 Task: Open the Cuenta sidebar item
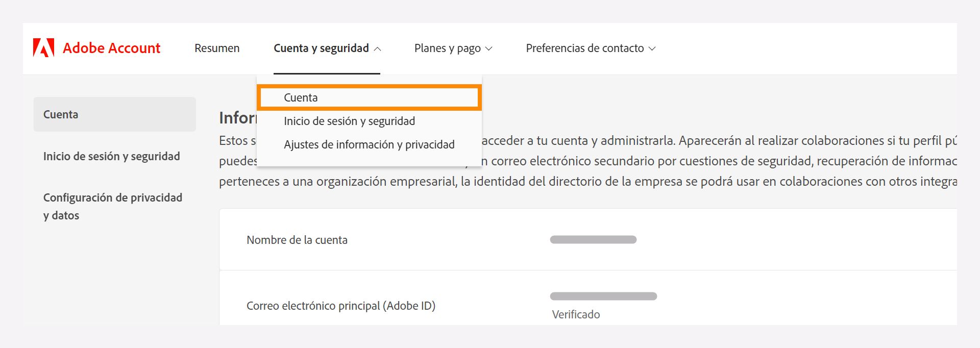pos(60,114)
